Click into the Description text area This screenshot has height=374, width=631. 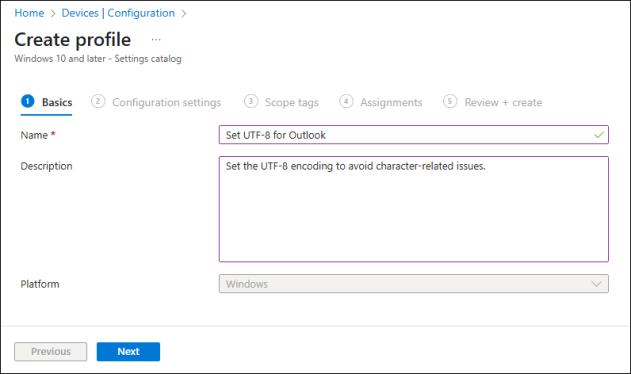click(414, 209)
